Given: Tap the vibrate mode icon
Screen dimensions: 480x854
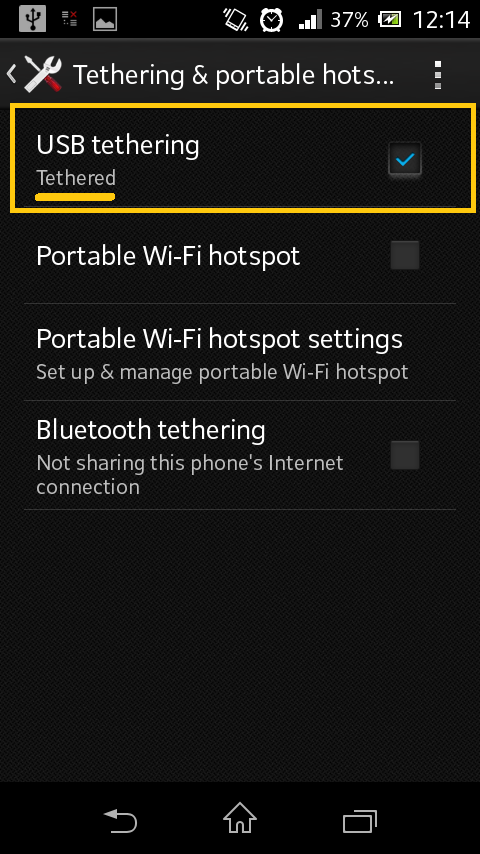Looking at the screenshot, I should coord(235,20).
